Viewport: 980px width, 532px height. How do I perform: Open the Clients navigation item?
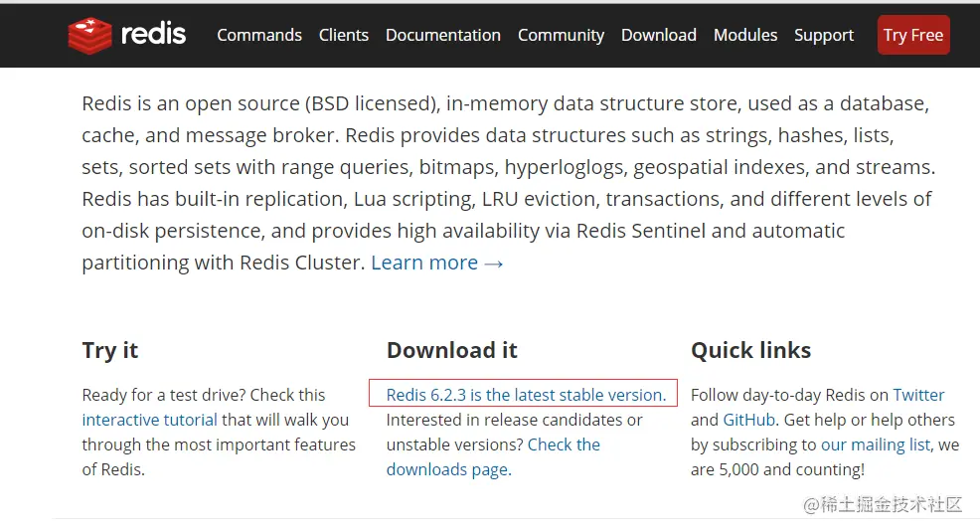tap(344, 35)
